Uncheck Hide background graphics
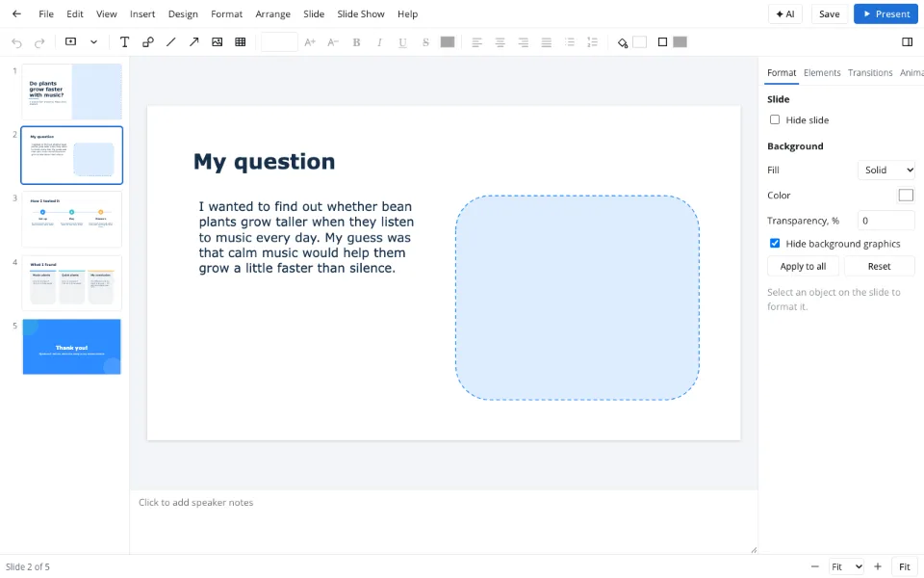The height and width of the screenshot is (578, 924). [775, 243]
